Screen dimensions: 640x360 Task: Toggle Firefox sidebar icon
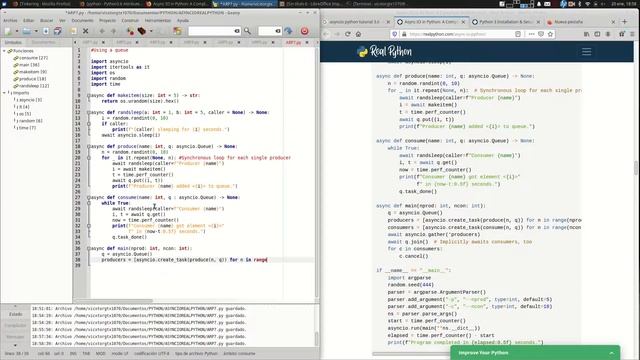pos(597,34)
